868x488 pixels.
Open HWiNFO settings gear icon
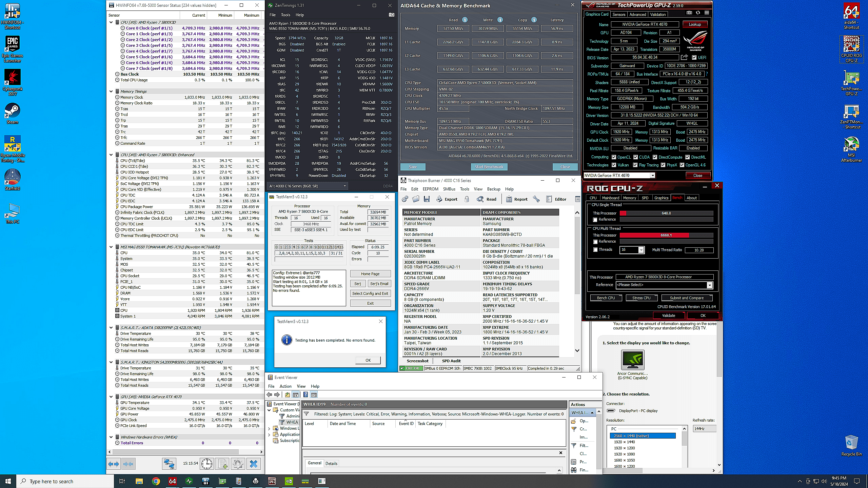pyautogui.click(x=238, y=464)
